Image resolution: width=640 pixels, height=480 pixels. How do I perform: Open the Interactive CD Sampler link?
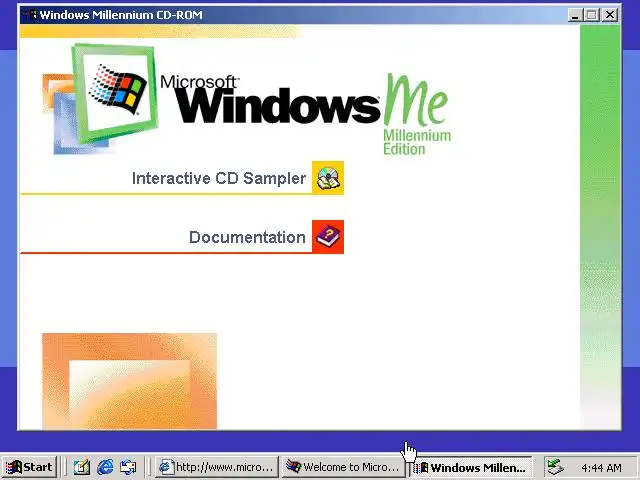(219, 178)
